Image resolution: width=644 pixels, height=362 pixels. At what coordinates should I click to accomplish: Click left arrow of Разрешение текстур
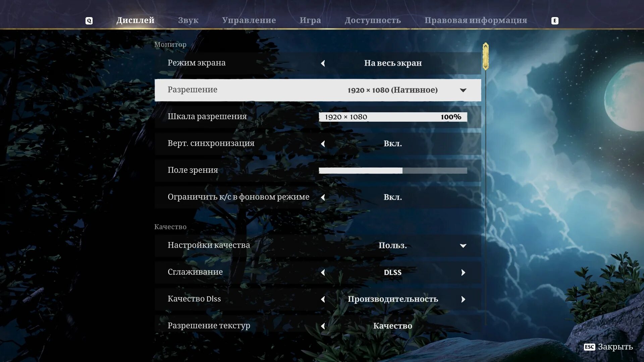tap(323, 326)
